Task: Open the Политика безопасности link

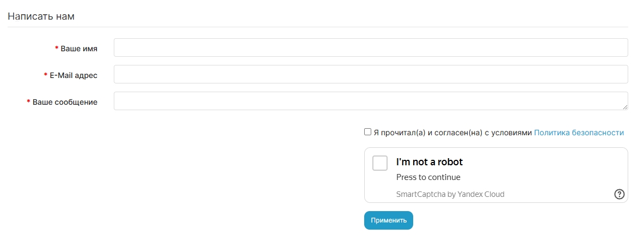Action: pyautogui.click(x=579, y=133)
